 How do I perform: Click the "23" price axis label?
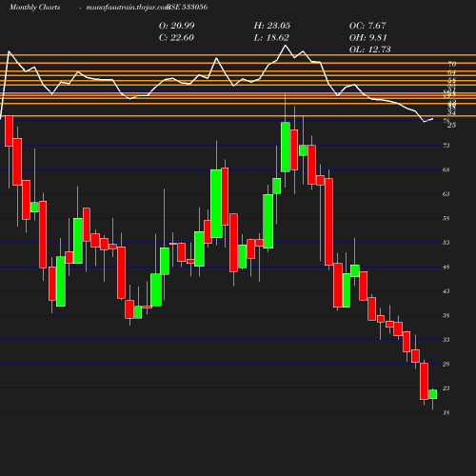click(446, 388)
